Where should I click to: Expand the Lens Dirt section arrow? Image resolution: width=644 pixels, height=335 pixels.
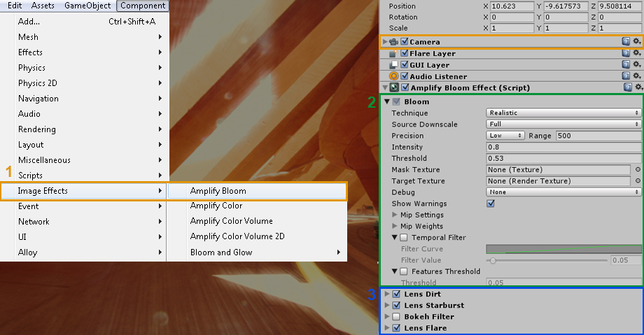click(387, 294)
